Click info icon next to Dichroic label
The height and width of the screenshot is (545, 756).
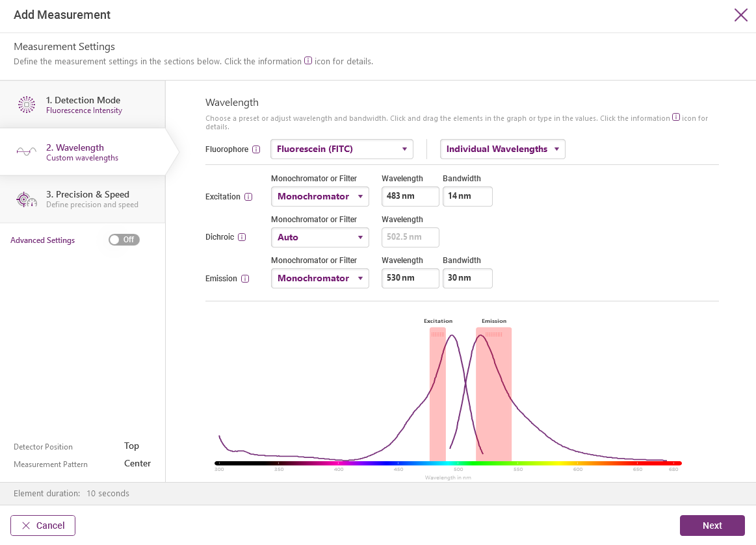point(242,237)
